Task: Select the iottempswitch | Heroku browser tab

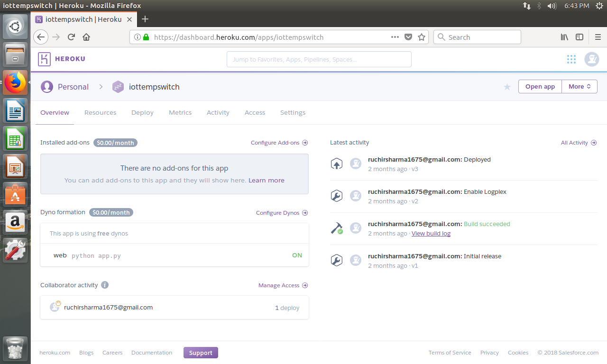Action: tap(84, 19)
